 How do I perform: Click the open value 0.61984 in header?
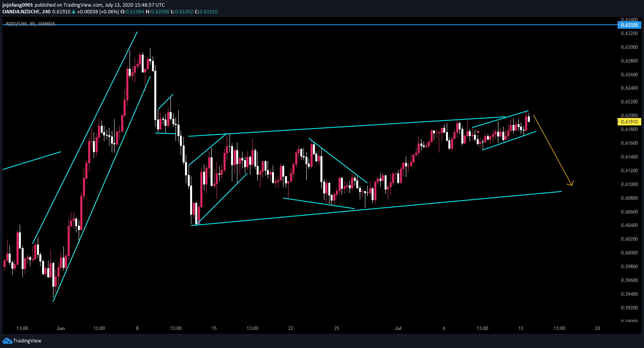[135, 12]
